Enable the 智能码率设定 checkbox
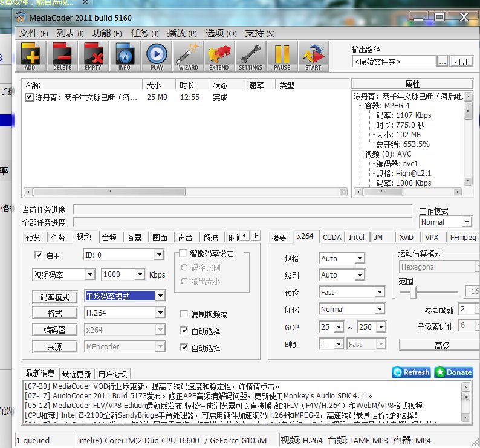 183,253
